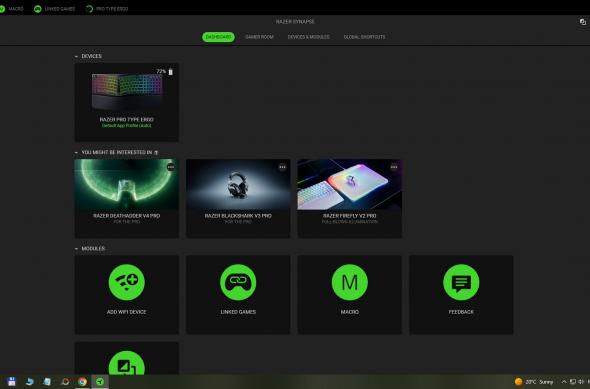Open the Add WiFi Device module
This screenshot has width=590, height=389.
pyautogui.click(x=126, y=295)
